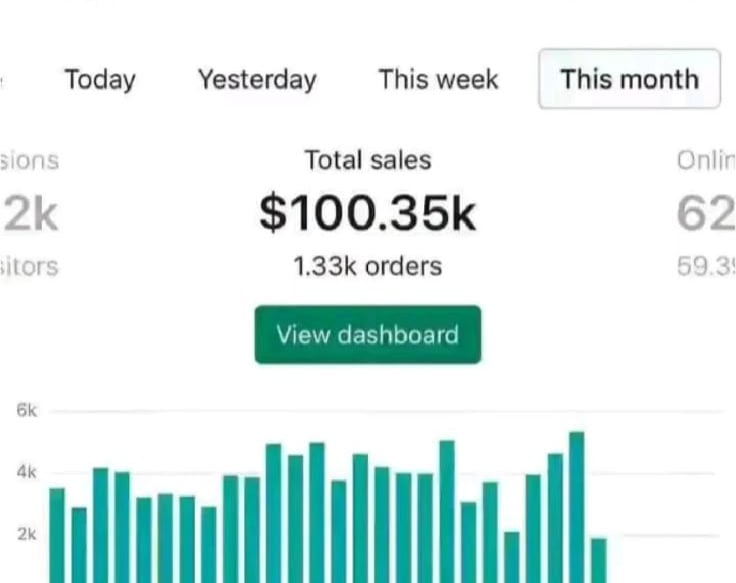
Task: Click the 59.3 text under the Online card
Action: tap(706, 267)
